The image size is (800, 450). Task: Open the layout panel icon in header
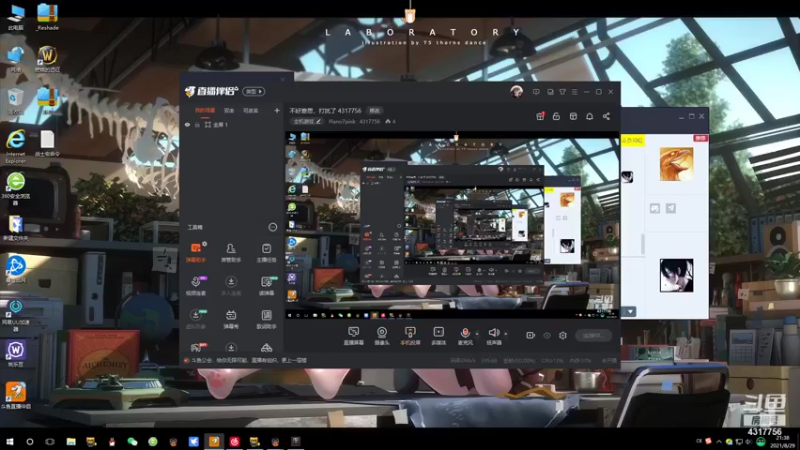[x=573, y=116]
